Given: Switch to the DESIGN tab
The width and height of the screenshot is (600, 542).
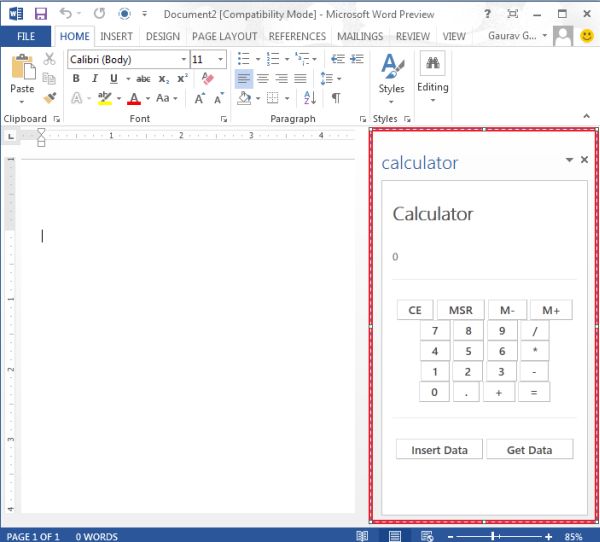Looking at the screenshot, I should (163, 36).
